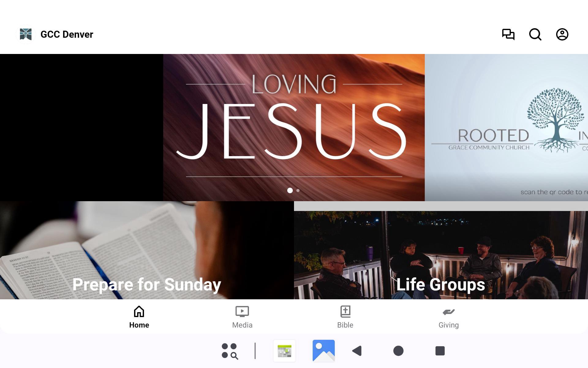Select the Home tab icon
588x368 pixels.
coord(139,312)
